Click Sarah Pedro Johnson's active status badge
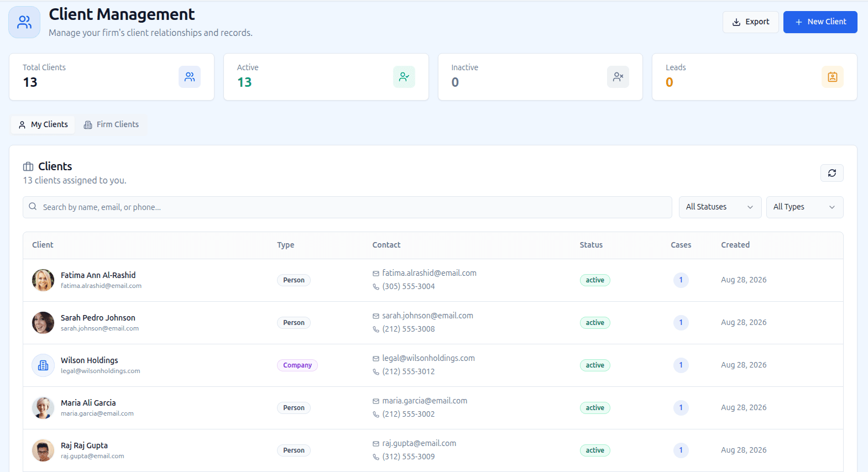This screenshot has width=868, height=472. click(595, 323)
